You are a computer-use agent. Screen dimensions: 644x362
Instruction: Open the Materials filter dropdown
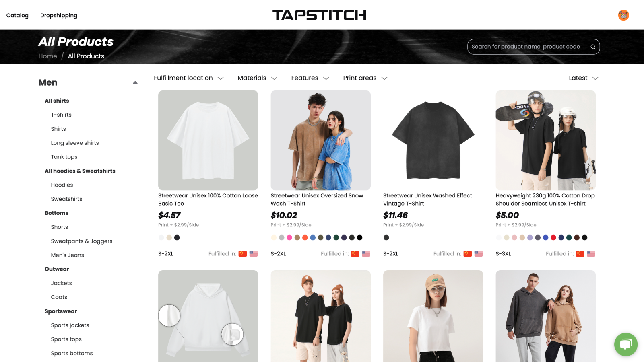(x=257, y=78)
